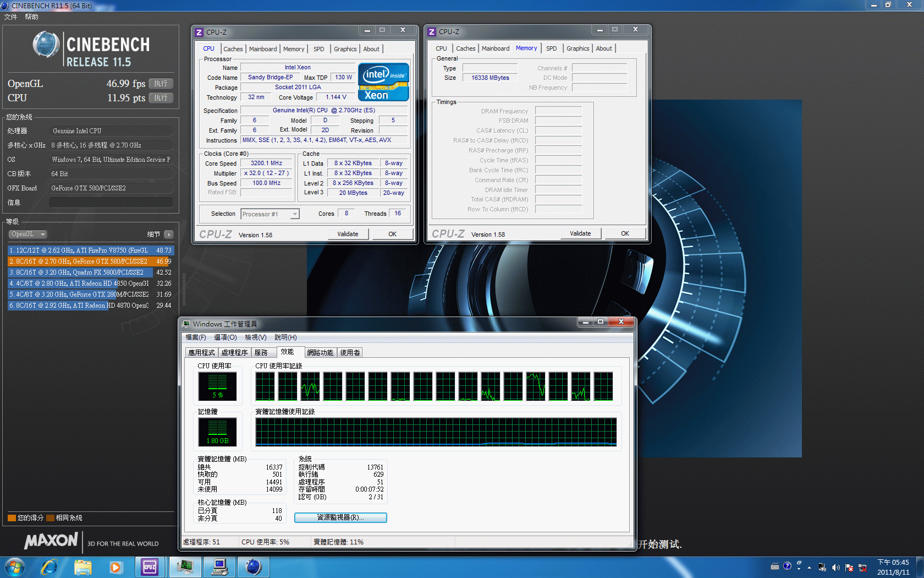Run the OpenGL test with 执行 button
The image size is (924, 578).
161,84
